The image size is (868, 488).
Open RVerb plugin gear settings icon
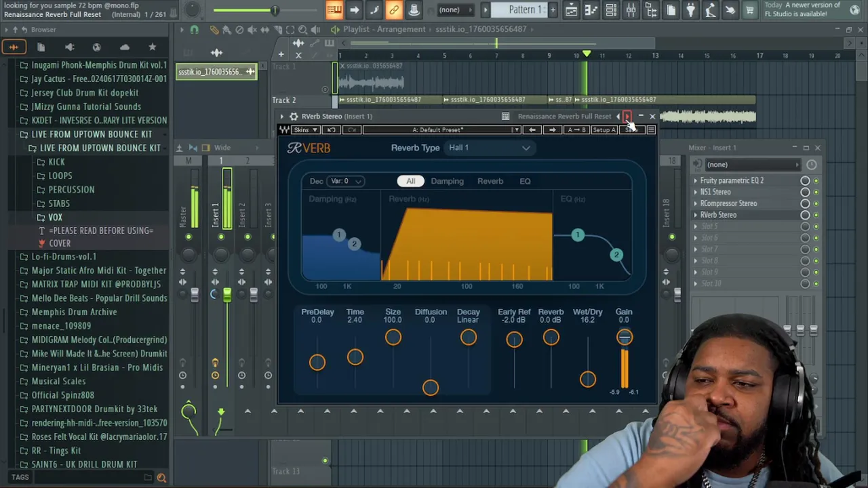click(293, 117)
